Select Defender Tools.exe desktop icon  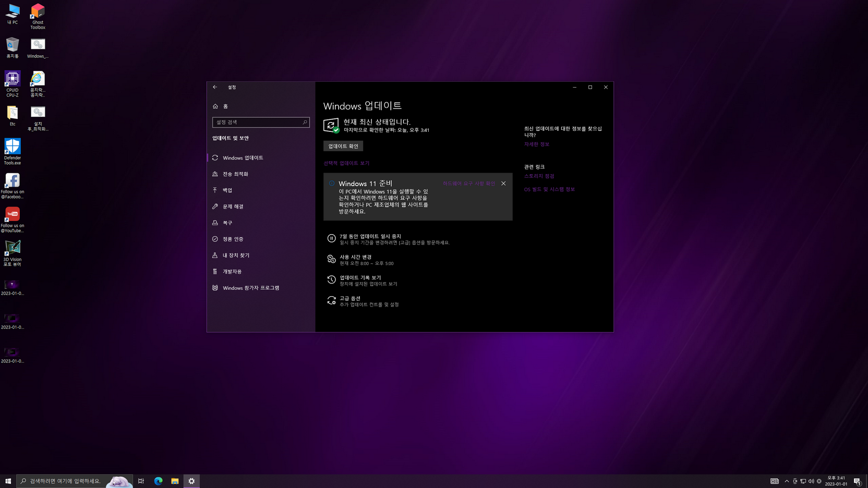pos(13,152)
